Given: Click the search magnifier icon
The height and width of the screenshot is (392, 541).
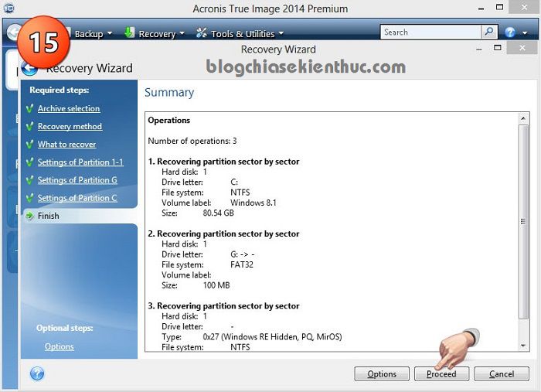Looking at the screenshot, I should (x=489, y=32).
